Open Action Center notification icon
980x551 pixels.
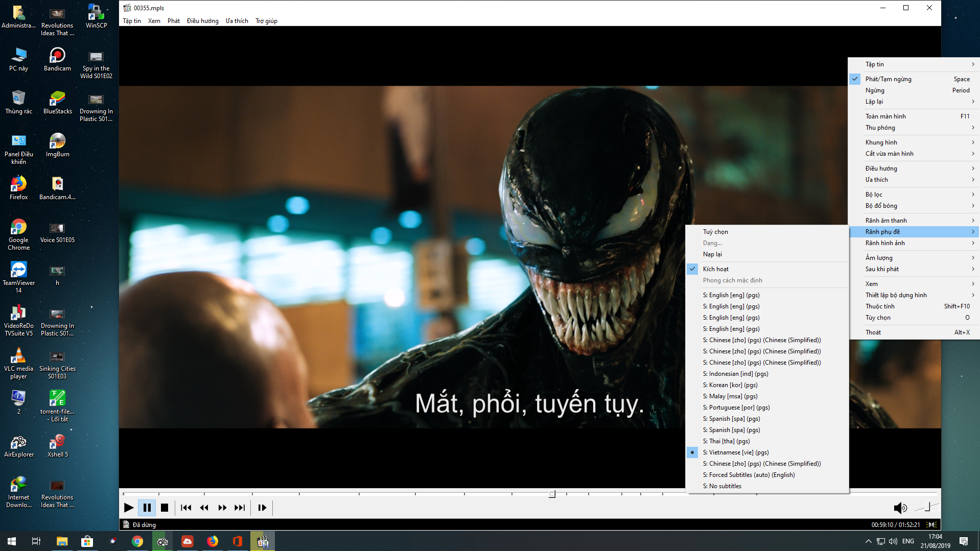point(964,541)
